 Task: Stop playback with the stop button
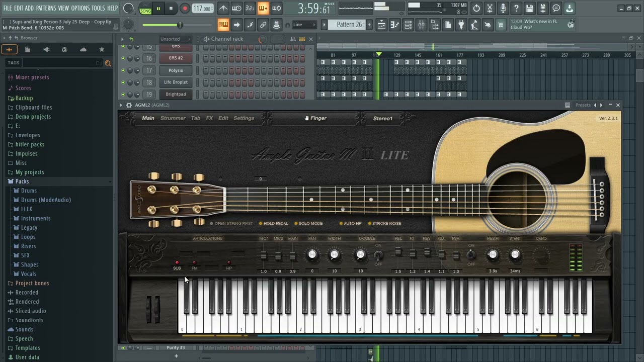(x=171, y=9)
